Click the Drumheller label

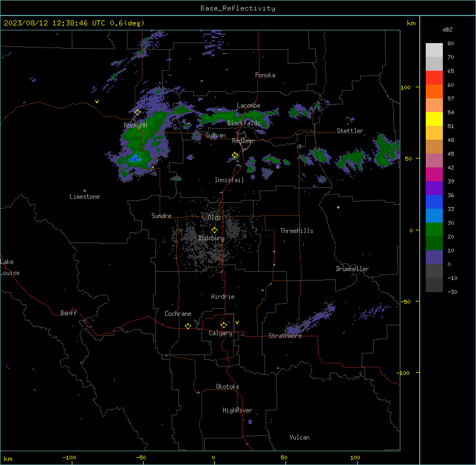click(x=352, y=269)
